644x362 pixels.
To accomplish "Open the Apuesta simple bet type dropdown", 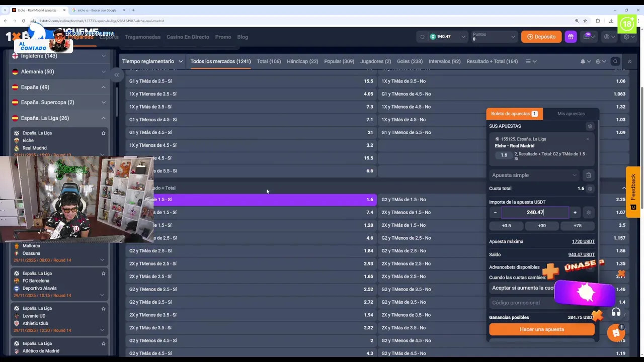I will pos(534,175).
